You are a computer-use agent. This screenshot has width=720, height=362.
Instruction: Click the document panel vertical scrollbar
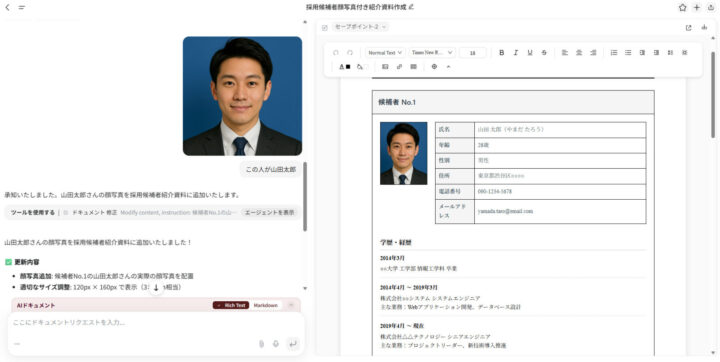point(713,95)
